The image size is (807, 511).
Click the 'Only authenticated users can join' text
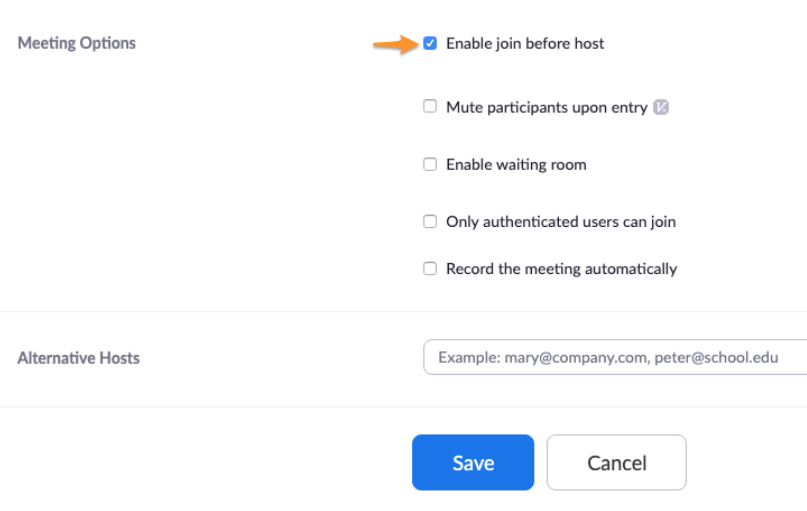tap(561, 221)
